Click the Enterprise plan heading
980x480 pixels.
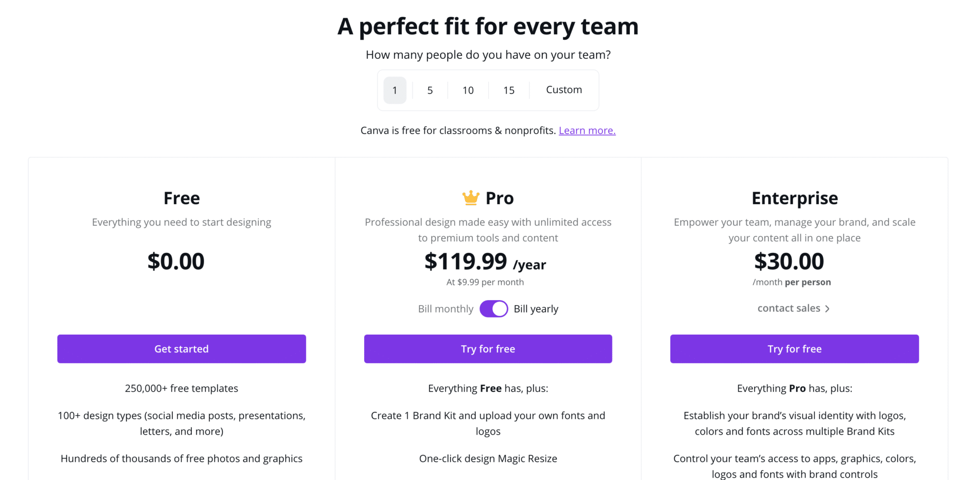point(795,198)
